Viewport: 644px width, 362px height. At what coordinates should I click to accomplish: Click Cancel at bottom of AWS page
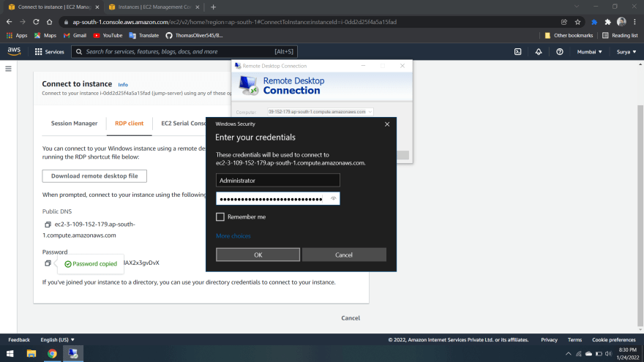pos(351,317)
